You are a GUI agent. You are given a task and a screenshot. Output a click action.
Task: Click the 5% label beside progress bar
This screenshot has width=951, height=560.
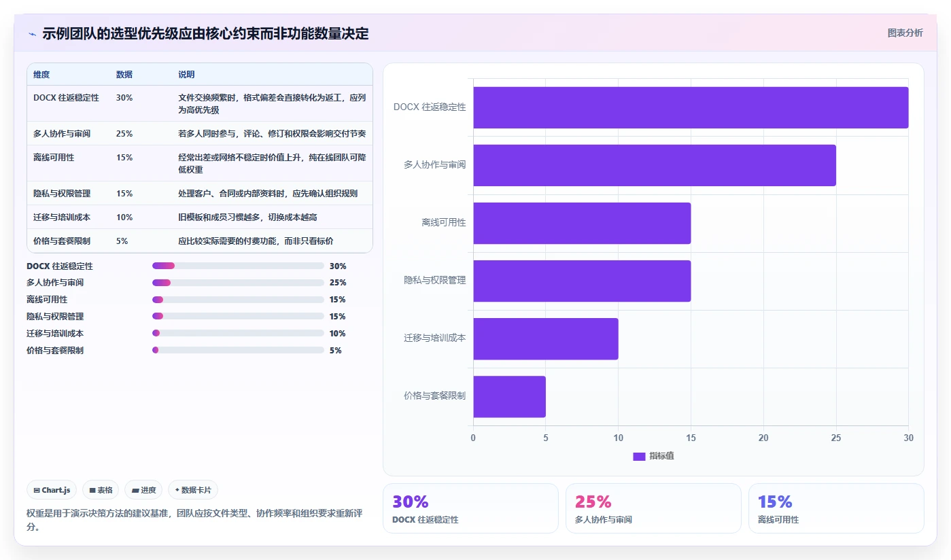(336, 350)
